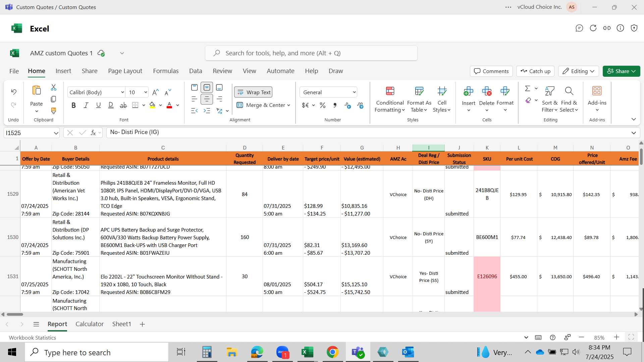Screen dimensions: 644x362
Task: Click the Copy icon in Clipboard
Action: point(53,99)
